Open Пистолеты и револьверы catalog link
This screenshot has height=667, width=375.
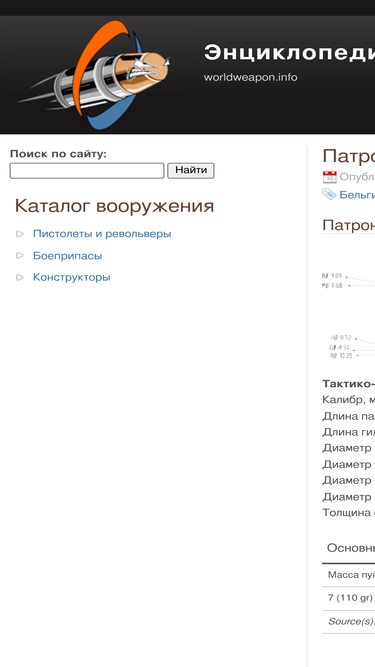(x=102, y=234)
